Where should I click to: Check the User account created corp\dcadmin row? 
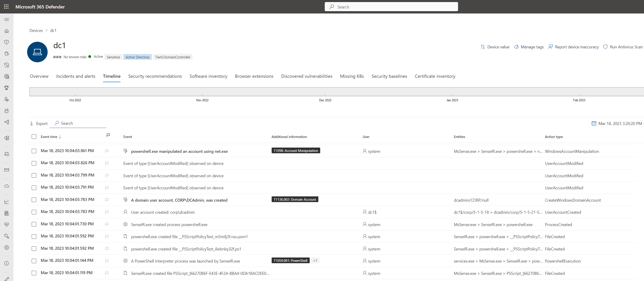[34, 212]
